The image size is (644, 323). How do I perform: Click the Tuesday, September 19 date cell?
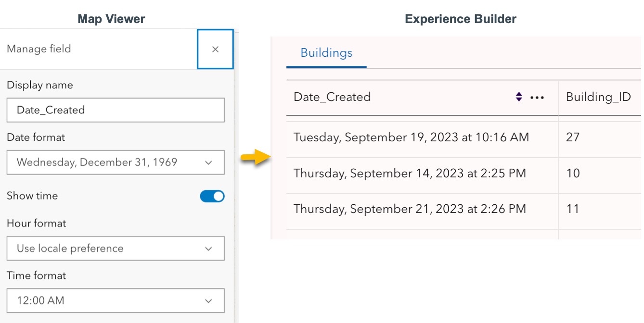coord(411,137)
